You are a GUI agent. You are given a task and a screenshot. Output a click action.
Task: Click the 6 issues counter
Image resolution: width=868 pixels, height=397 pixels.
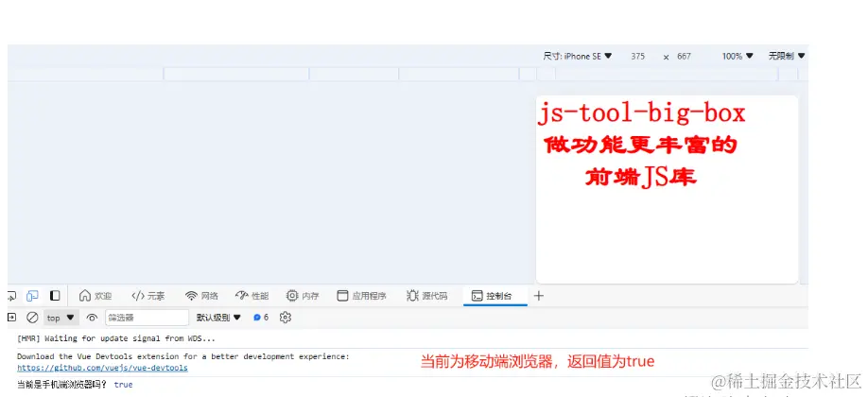(261, 318)
